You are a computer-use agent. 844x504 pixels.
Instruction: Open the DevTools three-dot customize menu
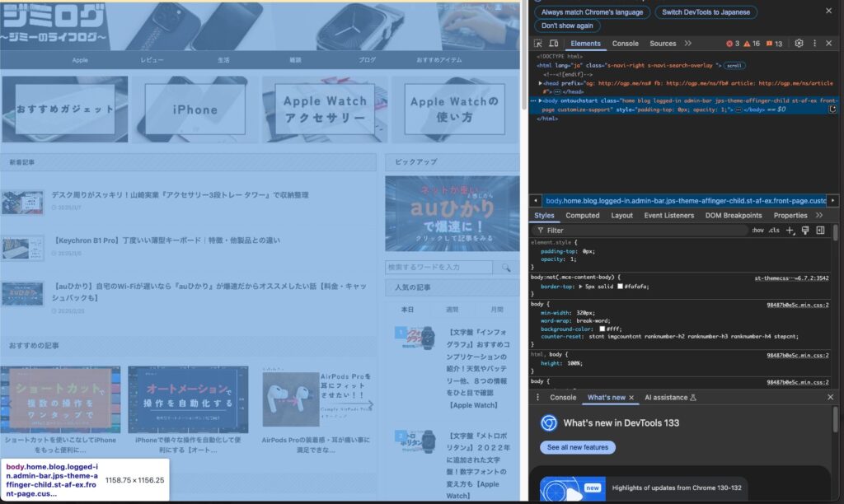point(814,44)
